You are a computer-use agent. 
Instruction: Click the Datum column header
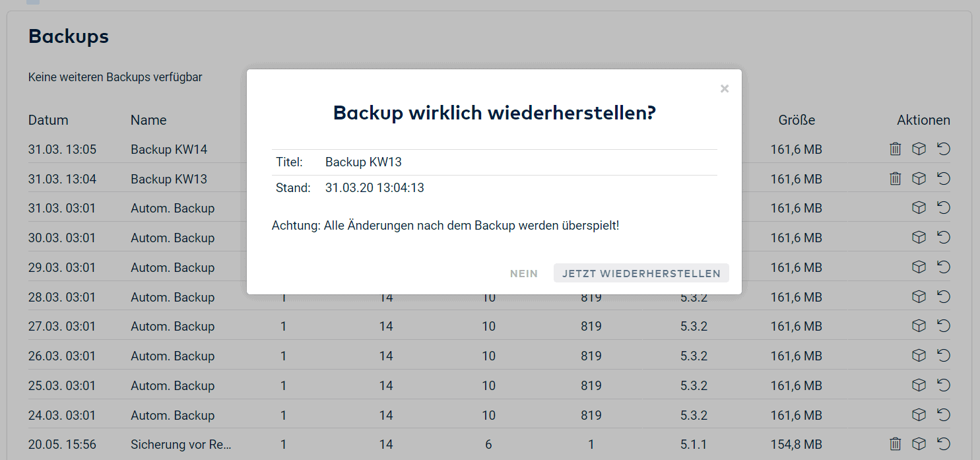click(x=48, y=120)
